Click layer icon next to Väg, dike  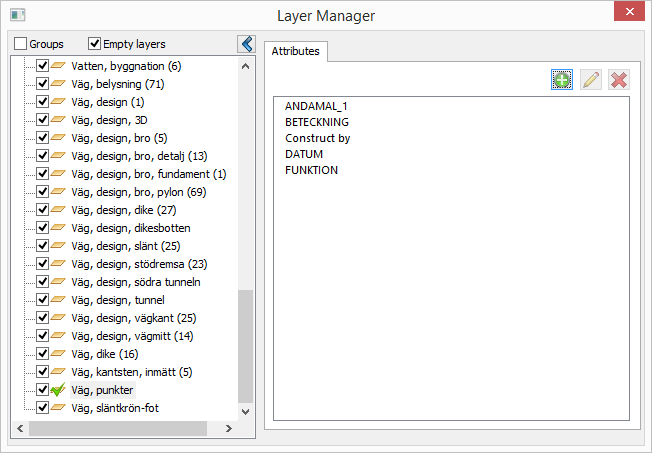58,354
